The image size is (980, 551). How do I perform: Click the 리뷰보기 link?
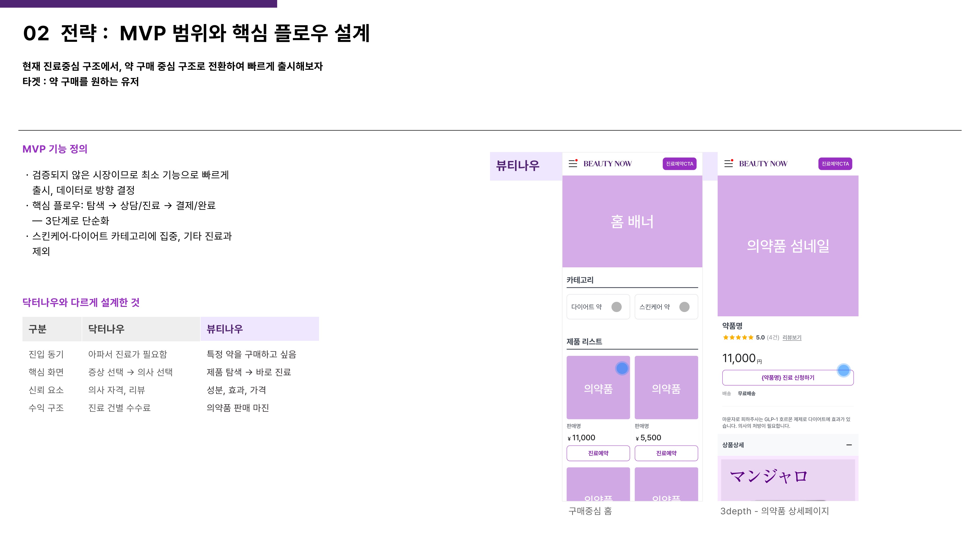(x=792, y=338)
